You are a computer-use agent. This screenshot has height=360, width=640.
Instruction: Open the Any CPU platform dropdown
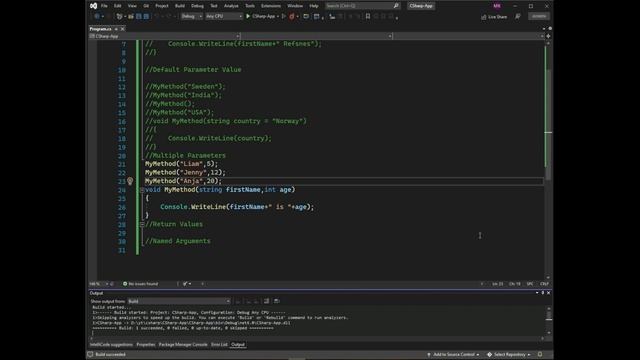point(224,16)
